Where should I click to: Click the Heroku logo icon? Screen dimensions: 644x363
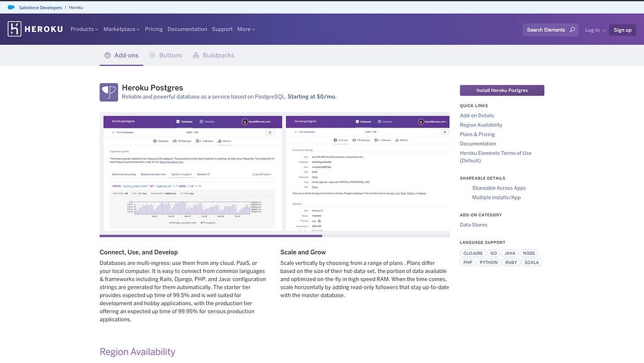coord(14,29)
